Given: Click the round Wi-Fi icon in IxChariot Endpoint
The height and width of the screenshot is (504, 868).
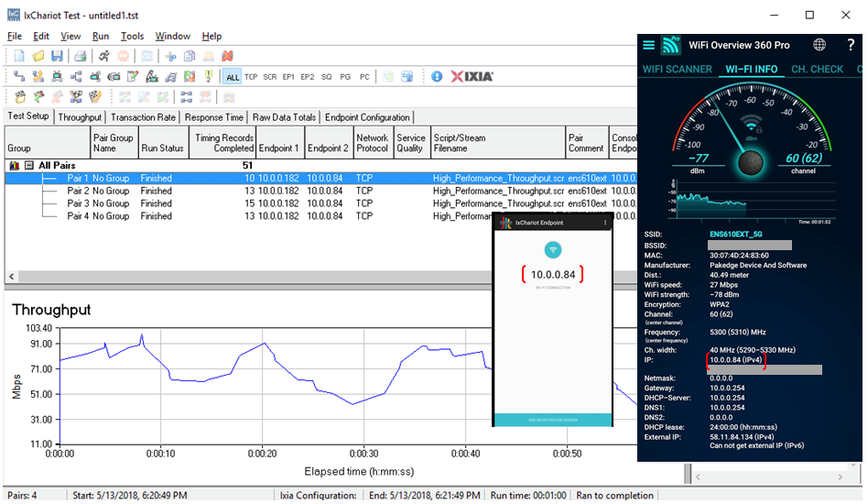Looking at the screenshot, I should click(x=552, y=250).
